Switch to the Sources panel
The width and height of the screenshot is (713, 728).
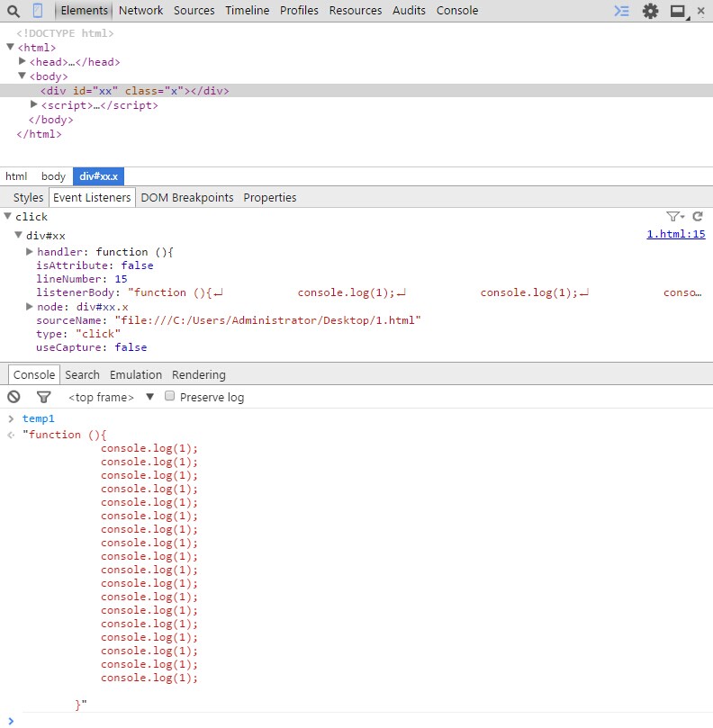pyautogui.click(x=194, y=10)
